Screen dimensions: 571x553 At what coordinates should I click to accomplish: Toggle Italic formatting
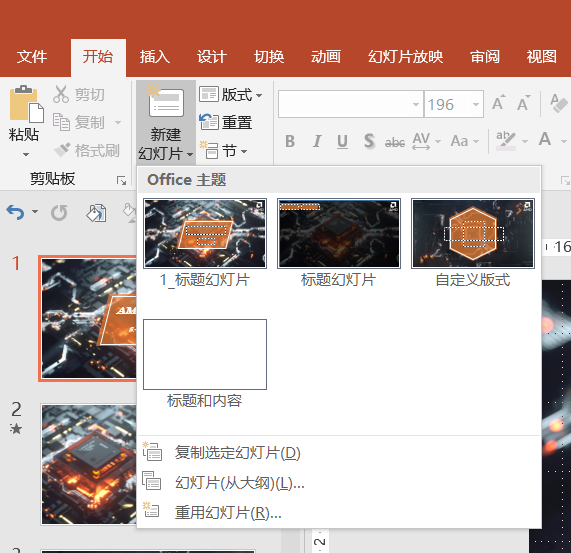[x=317, y=141]
